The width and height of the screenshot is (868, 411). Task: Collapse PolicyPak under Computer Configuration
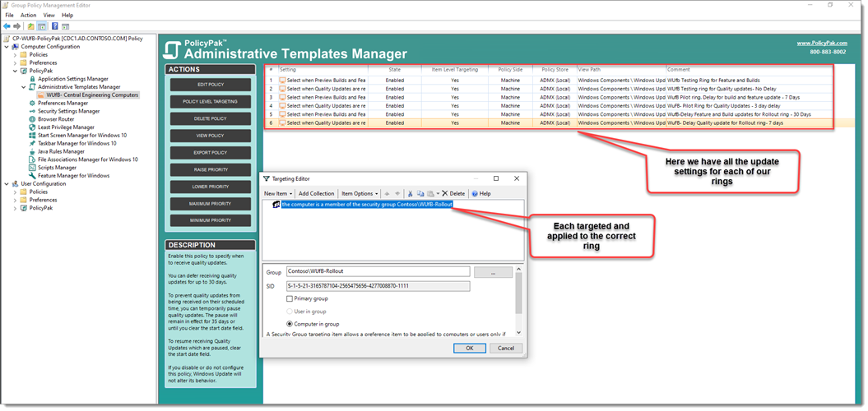pos(15,71)
